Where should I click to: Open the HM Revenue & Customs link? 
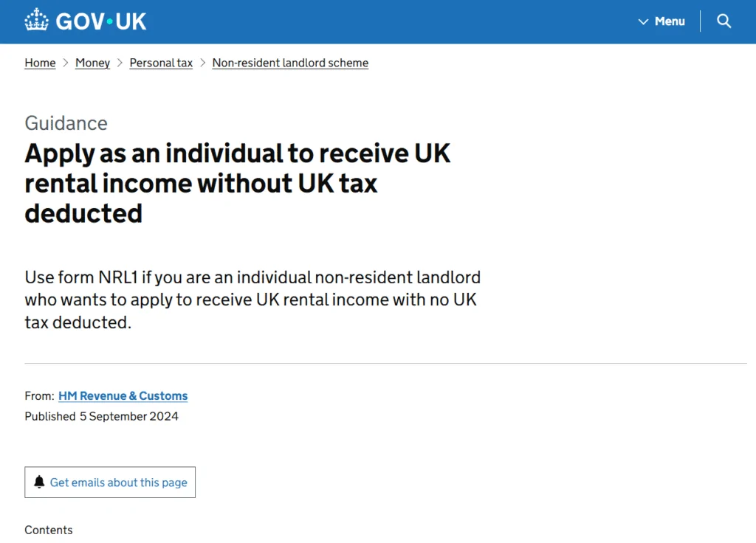(x=123, y=396)
